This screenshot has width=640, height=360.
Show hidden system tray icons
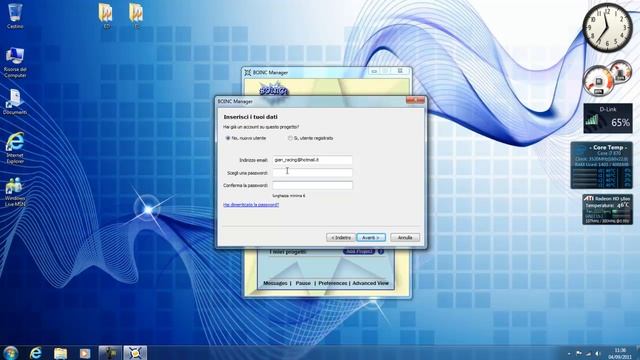coord(569,353)
